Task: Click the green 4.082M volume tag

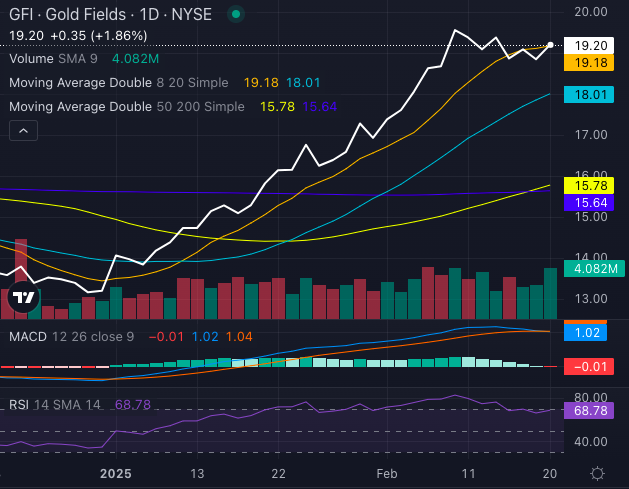Action: pos(594,268)
